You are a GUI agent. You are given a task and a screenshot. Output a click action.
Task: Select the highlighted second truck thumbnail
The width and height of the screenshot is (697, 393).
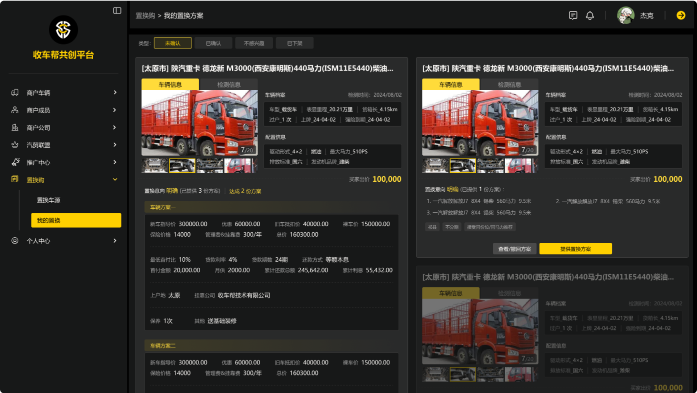(182, 165)
